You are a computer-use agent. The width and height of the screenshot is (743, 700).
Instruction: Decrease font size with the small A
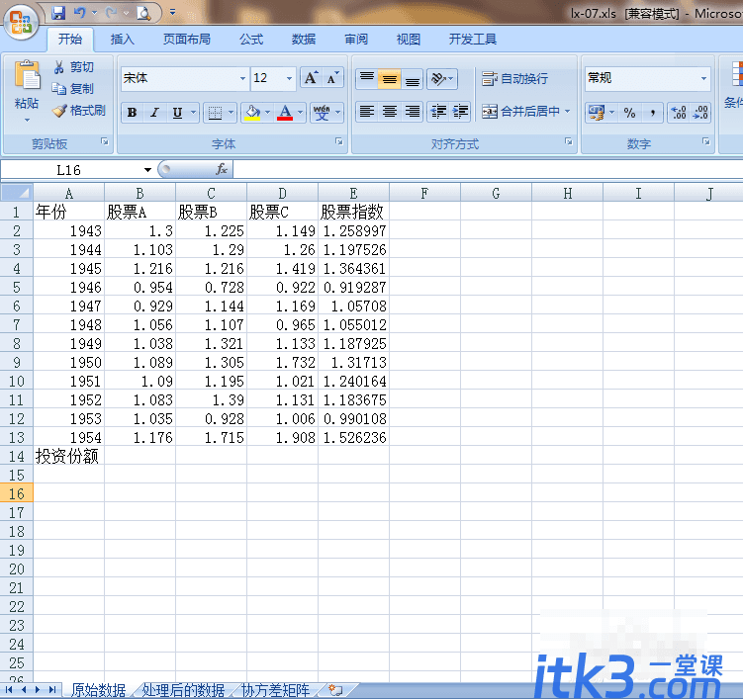tap(332, 78)
